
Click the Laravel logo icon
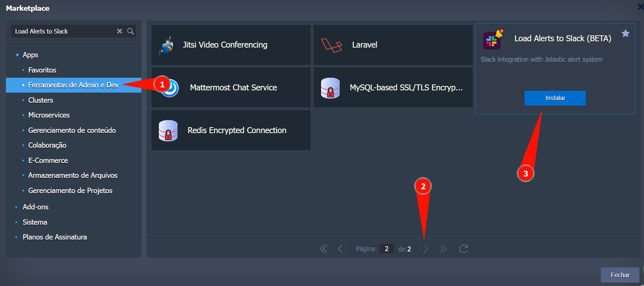pyautogui.click(x=331, y=45)
